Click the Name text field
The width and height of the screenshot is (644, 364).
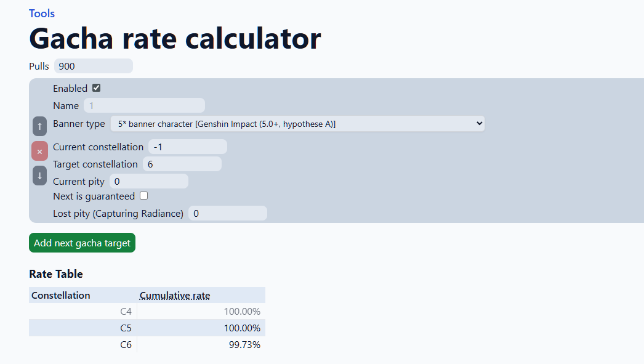click(144, 105)
